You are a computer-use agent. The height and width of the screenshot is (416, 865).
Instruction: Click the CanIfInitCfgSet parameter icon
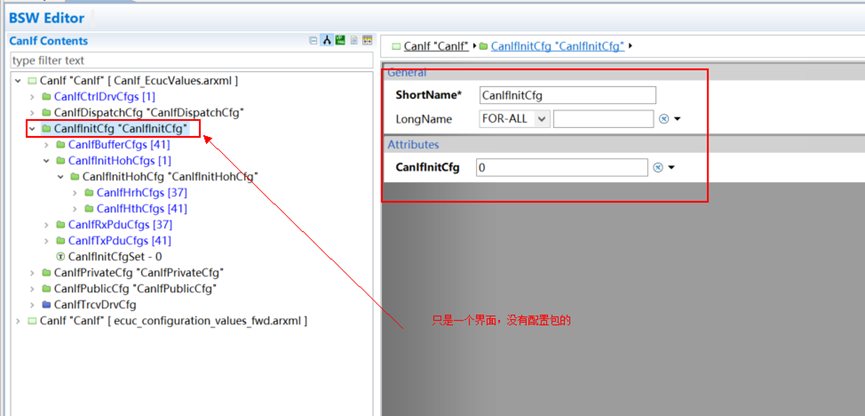click(60, 256)
